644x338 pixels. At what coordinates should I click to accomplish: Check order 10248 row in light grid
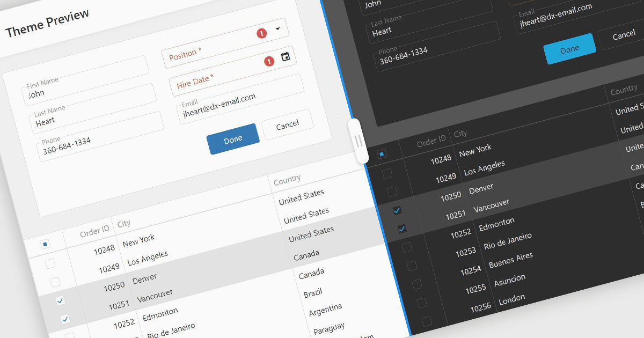pos(50,263)
